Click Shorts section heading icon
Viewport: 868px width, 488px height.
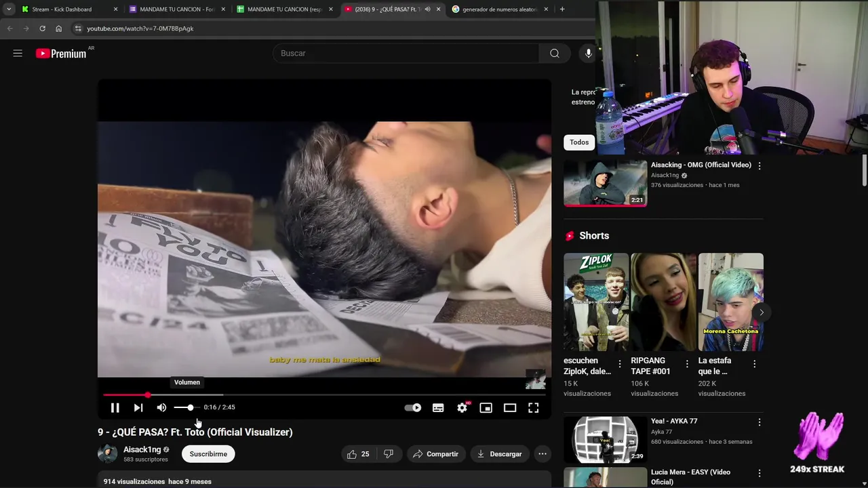[x=570, y=236]
